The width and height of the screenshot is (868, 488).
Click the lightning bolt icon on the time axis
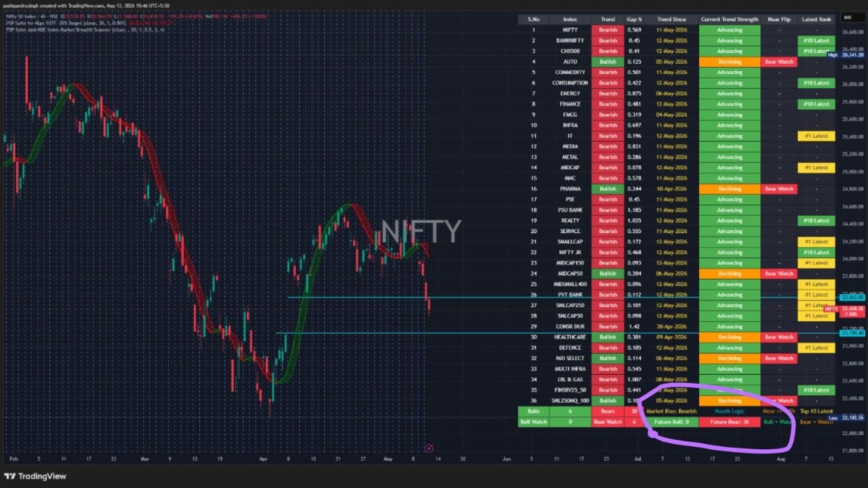(x=429, y=448)
